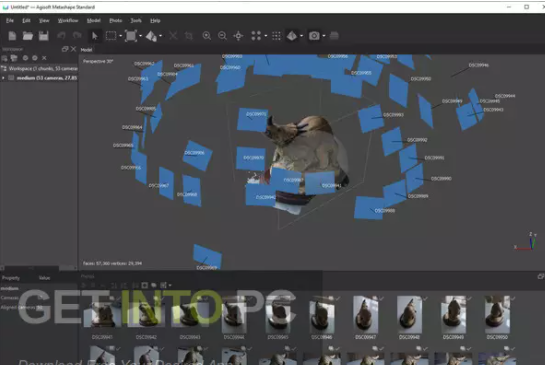The width and height of the screenshot is (545, 365).
Task: Switch to the Model tab
Action: pos(87,50)
